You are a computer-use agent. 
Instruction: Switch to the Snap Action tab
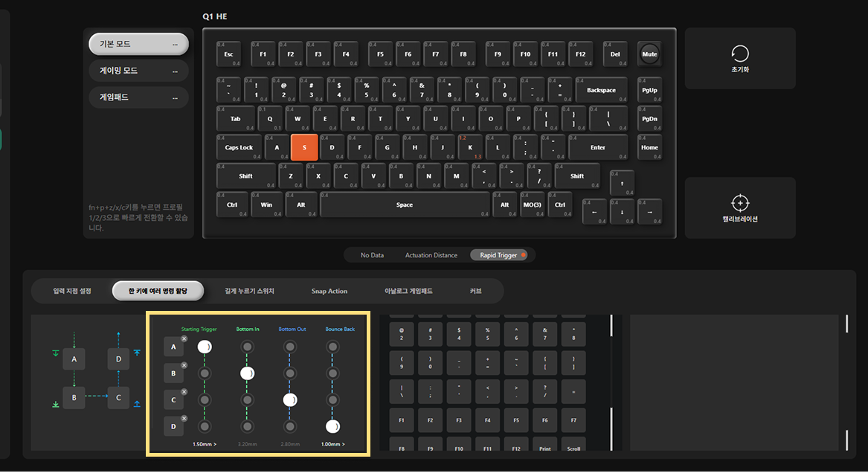pyautogui.click(x=329, y=291)
